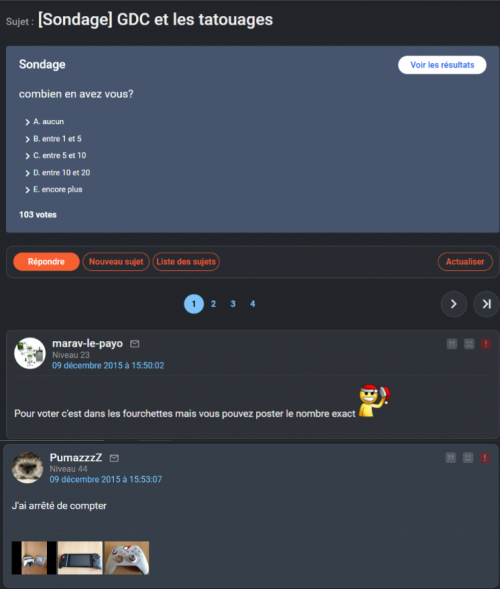This screenshot has height=589, width=500.
Task: Send private message to marav-le-payo via envelope icon
Action: [134, 344]
